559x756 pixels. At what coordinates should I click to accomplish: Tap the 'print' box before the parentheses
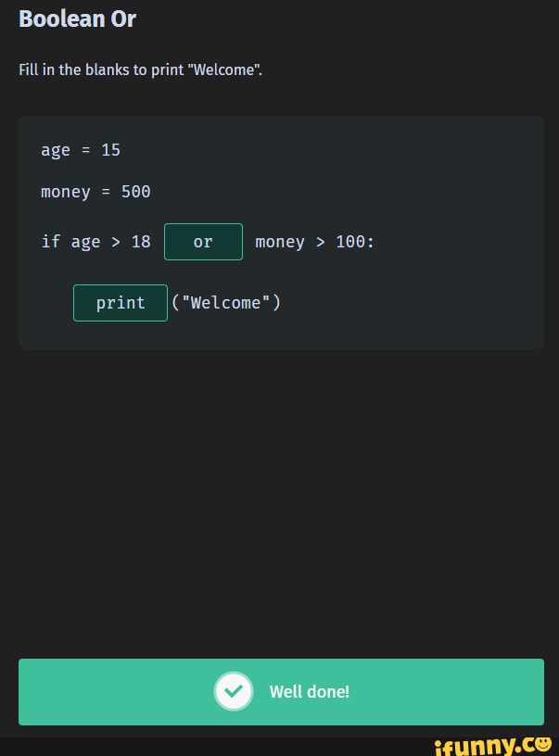(x=121, y=302)
